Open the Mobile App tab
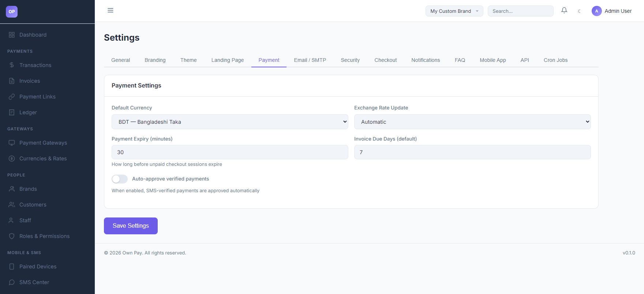 (x=493, y=60)
